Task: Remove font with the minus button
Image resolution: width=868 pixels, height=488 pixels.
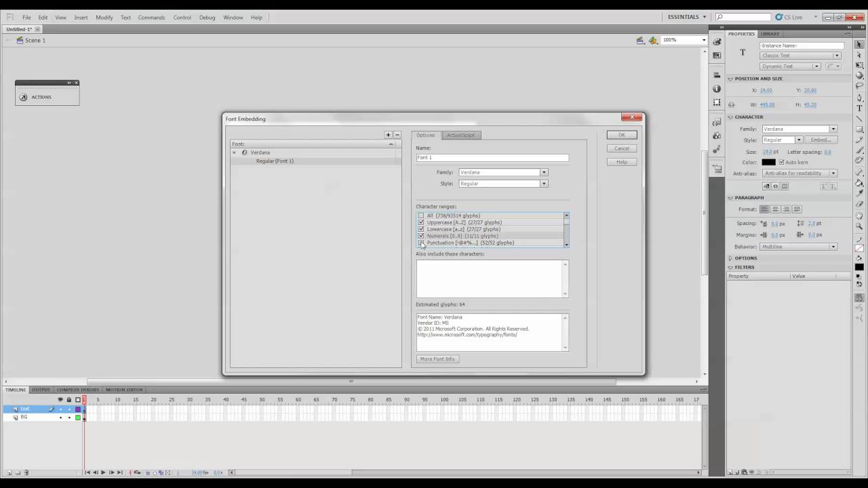Action: (397, 135)
